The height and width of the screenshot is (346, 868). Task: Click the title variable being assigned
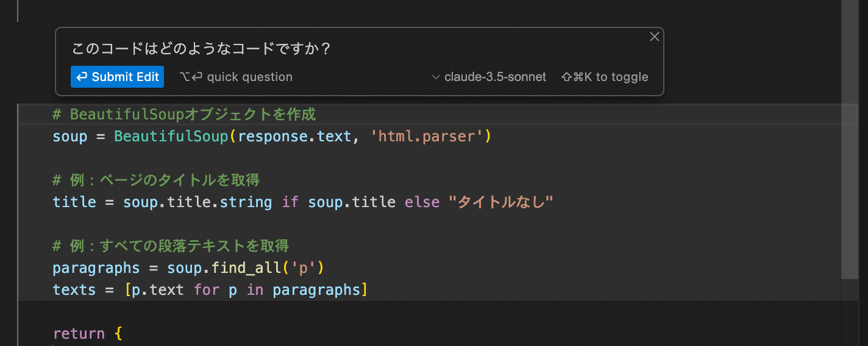tap(74, 202)
